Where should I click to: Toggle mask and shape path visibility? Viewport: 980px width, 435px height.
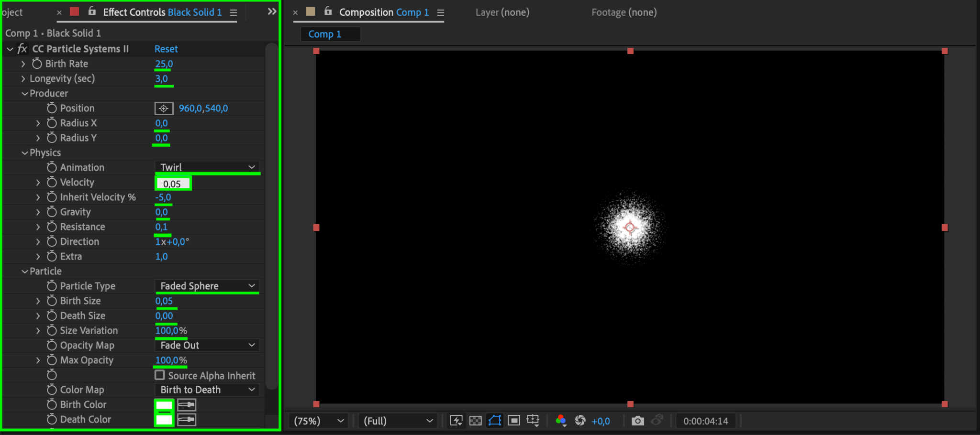click(x=494, y=421)
